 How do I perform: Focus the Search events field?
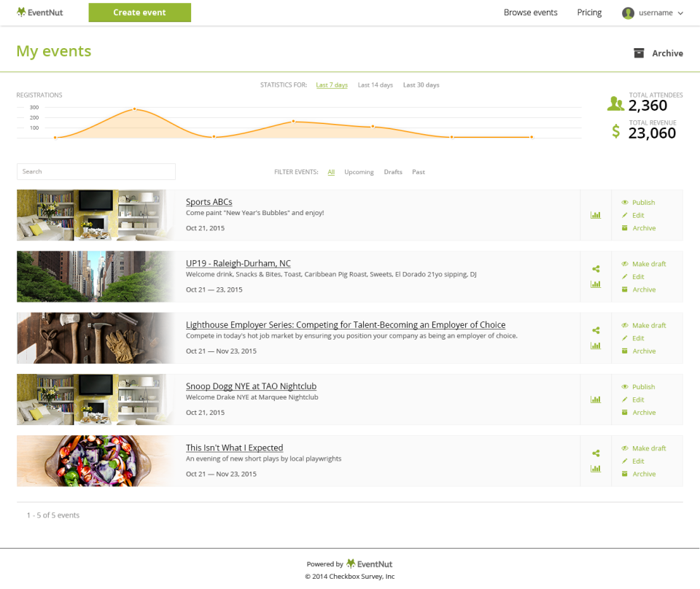pyautogui.click(x=96, y=171)
